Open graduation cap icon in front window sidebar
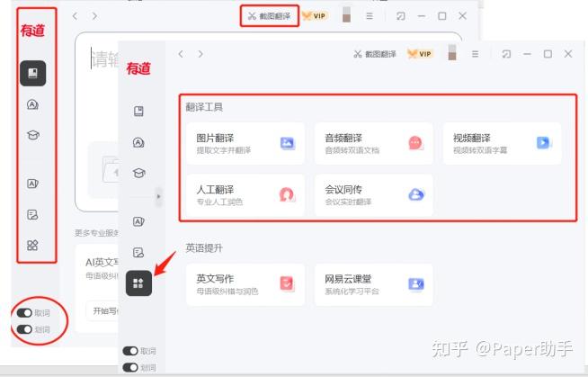 (x=138, y=174)
